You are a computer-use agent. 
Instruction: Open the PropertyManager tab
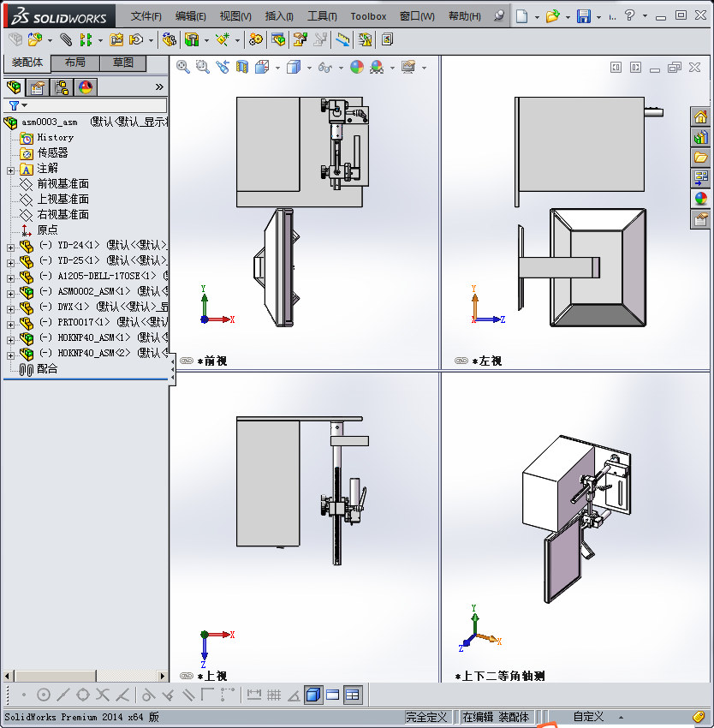tap(37, 87)
